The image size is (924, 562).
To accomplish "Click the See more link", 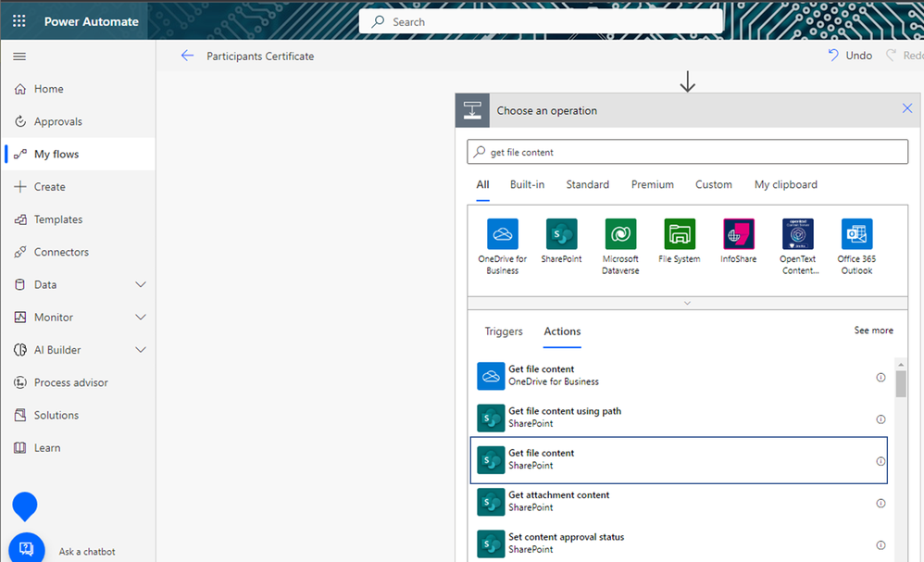I will click(x=873, y=331).
